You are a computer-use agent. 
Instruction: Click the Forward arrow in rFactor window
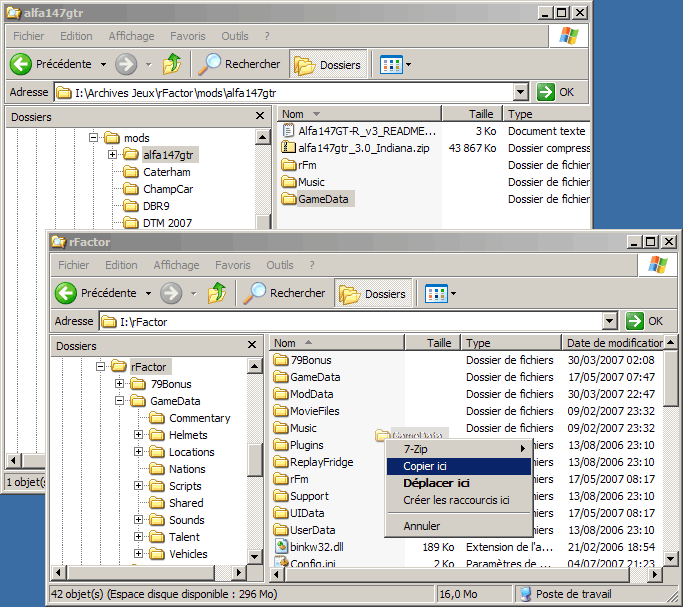pyautogui.click(x=171, y=293)
